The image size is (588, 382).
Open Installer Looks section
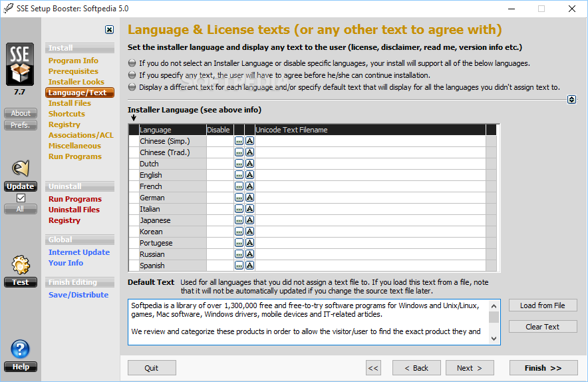[x=76, y=81]
